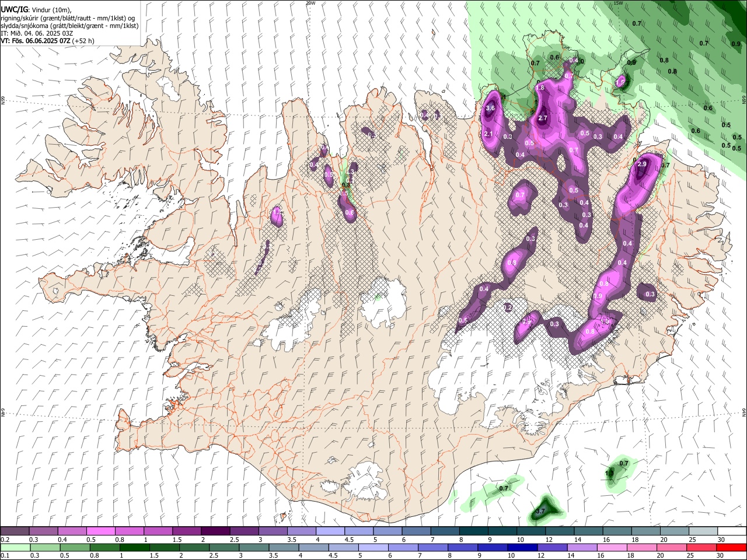Click the initial time 'IT: Mið. 04. 06. 2025 03Z'
This screenshot has width=747, height=560.
point(36,33)
